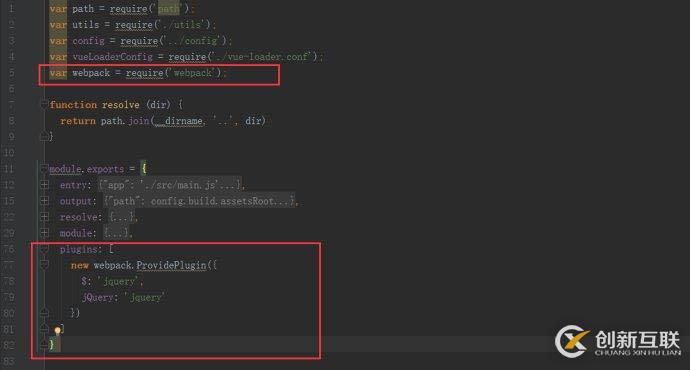The width and height of the screenshot is (690, 370).
Task: Click the yellow light bulb intention icon
Action: point(58,330)
